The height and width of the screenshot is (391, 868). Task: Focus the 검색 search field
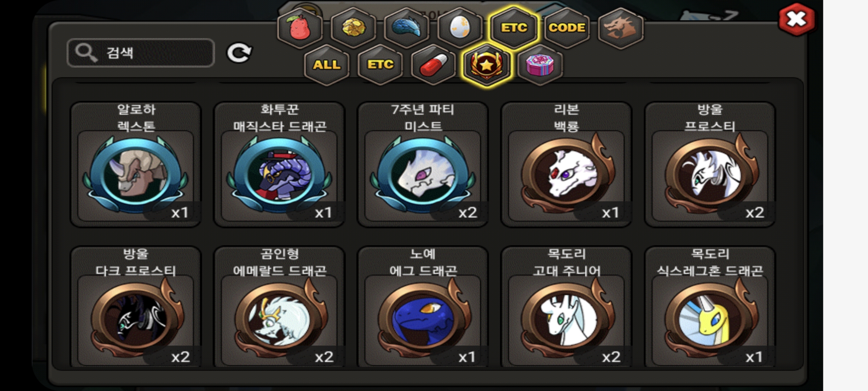pos(141,53)
